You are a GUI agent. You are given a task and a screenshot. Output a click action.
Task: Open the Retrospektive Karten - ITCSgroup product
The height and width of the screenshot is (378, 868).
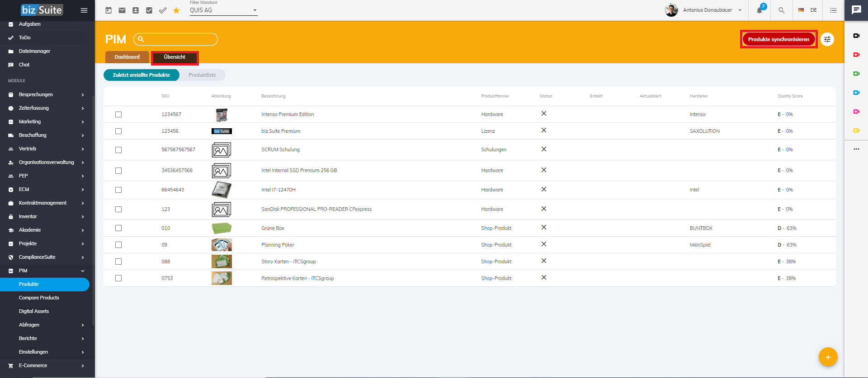(x=297, y=278)
